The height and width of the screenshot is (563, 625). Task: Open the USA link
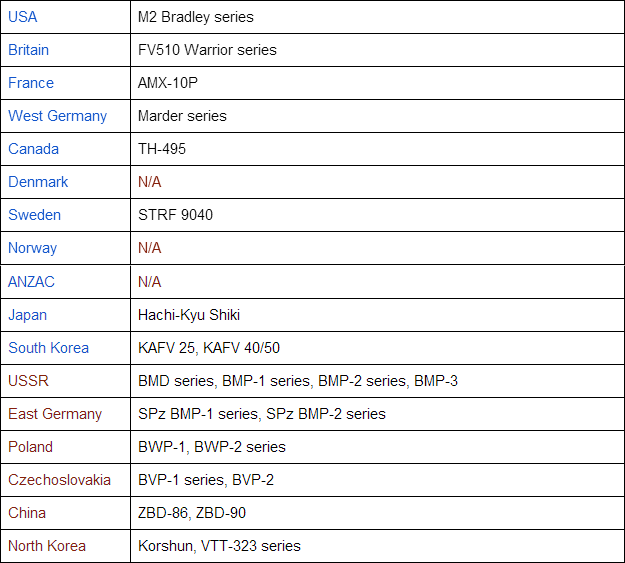(x=23, y=17)
